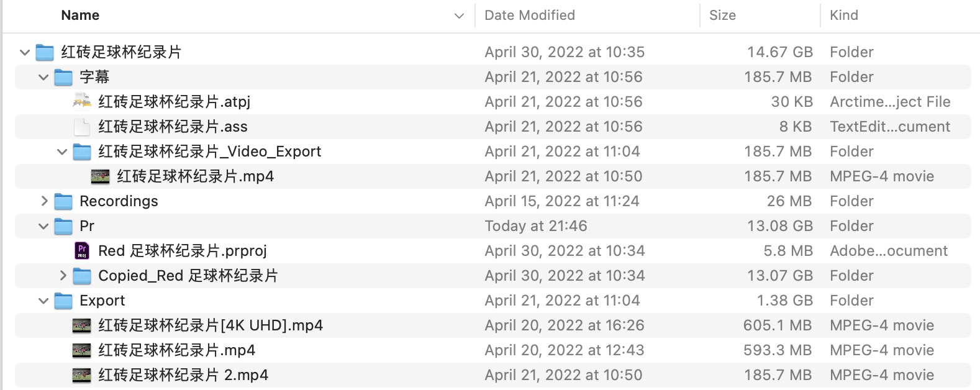Viewport: 980px width, 390px height.
Task: Sort files by the Name column header
Action: [x=80, y=16]
